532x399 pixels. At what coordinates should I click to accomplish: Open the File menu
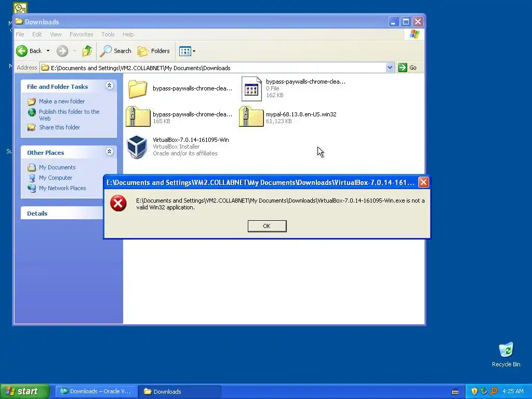click(20, 34)
